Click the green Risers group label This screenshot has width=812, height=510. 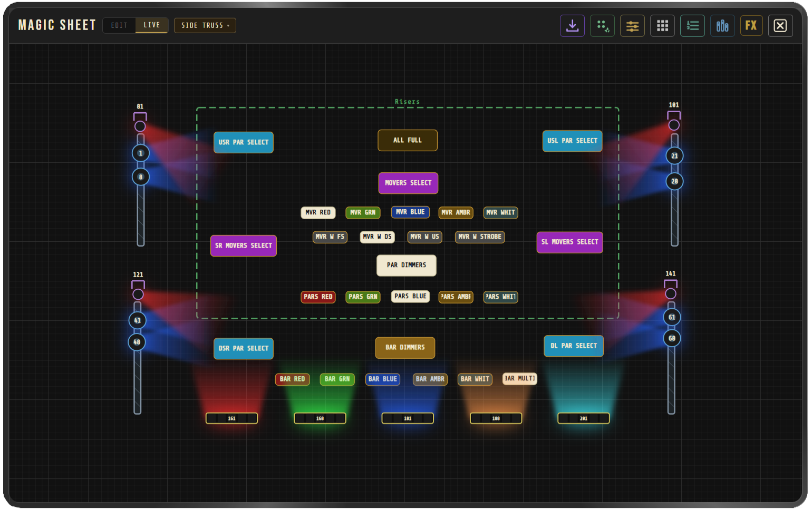point(408,102)
